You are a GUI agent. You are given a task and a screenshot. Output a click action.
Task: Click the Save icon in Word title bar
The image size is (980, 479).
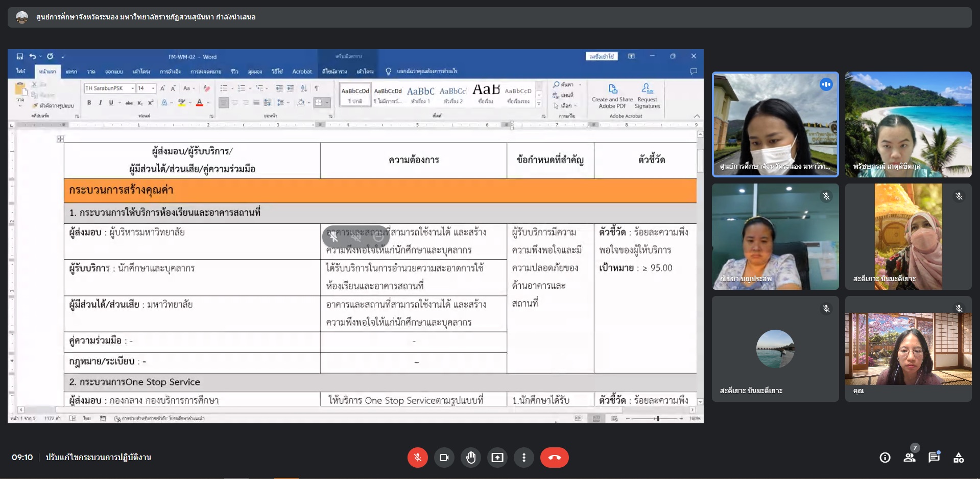pyautogui.click(x=19, y=56)
